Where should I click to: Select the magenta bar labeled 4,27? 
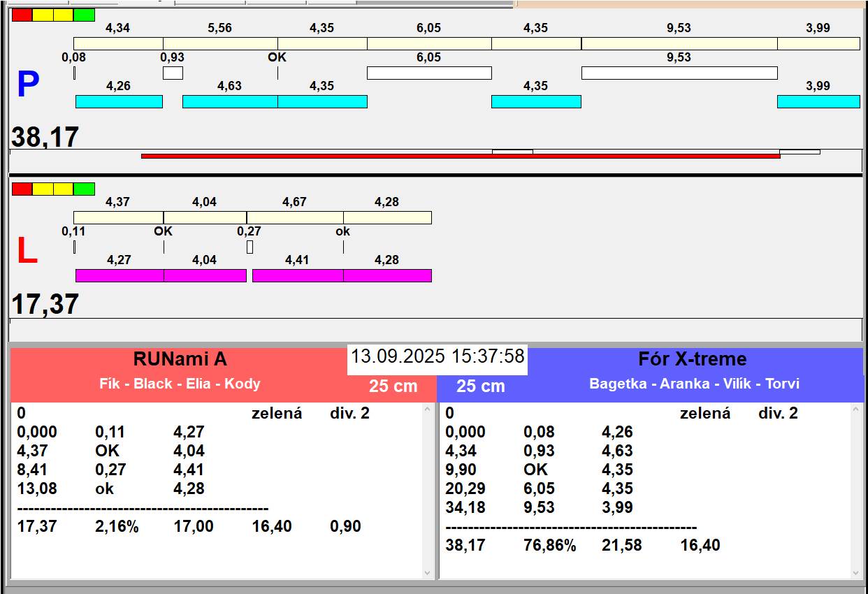pyautogui.click(x=120, y=275)
